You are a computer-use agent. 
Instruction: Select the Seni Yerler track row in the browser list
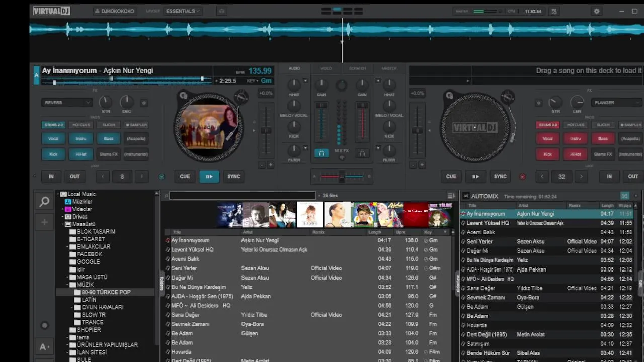tap(307, 268)
